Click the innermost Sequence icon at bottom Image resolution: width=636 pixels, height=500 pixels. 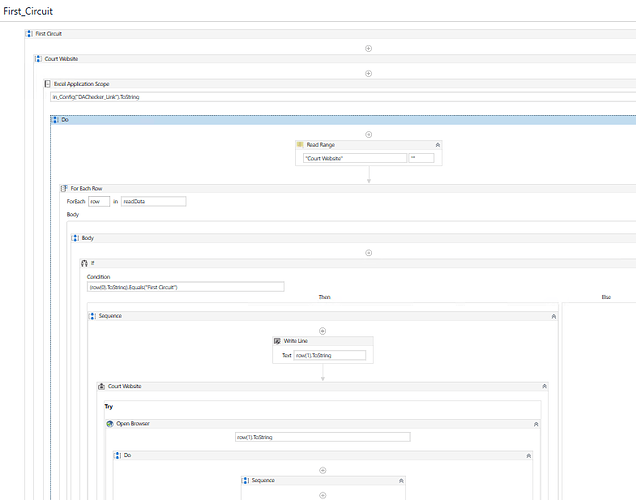pos(245,481)
